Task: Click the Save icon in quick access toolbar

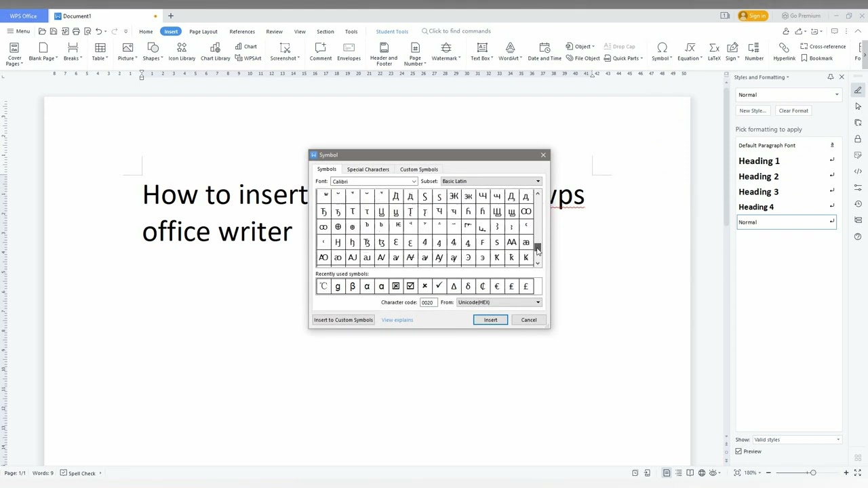Action: tap(54, 31)
